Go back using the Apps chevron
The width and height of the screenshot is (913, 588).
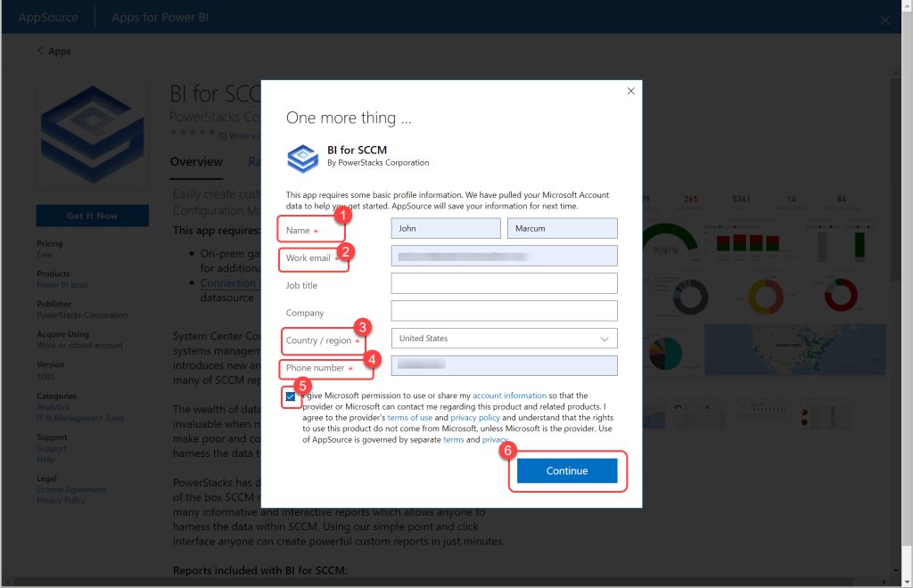tap(41, 51)
